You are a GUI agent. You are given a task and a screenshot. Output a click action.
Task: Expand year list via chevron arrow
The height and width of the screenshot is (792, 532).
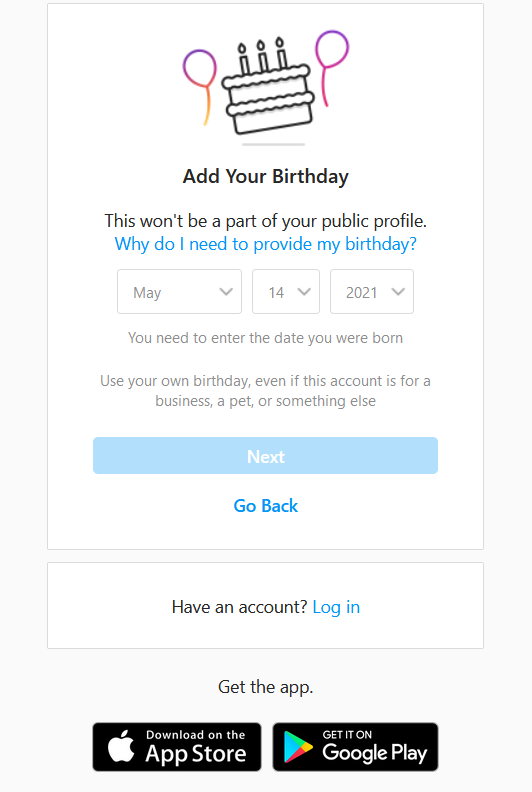[x=398, y=292]
